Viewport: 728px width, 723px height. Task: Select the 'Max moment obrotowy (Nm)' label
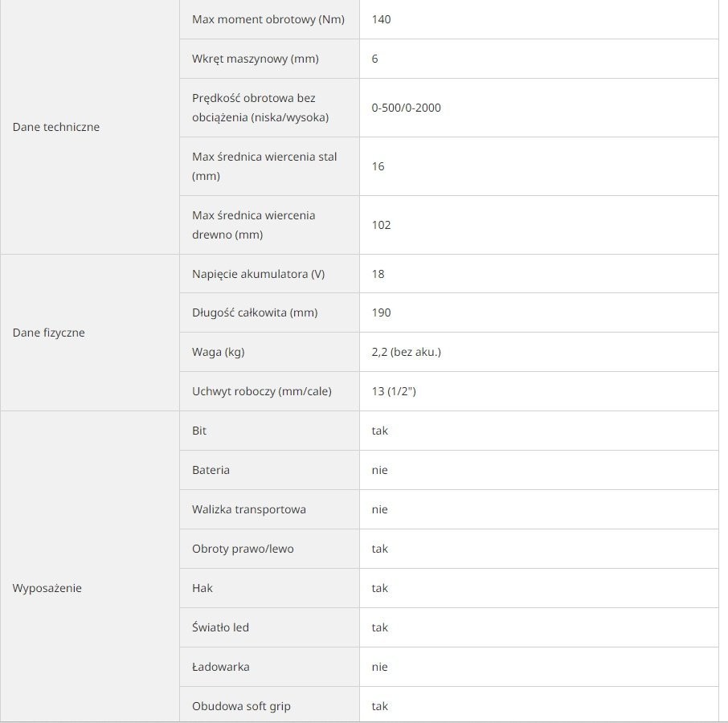point(268,19)
